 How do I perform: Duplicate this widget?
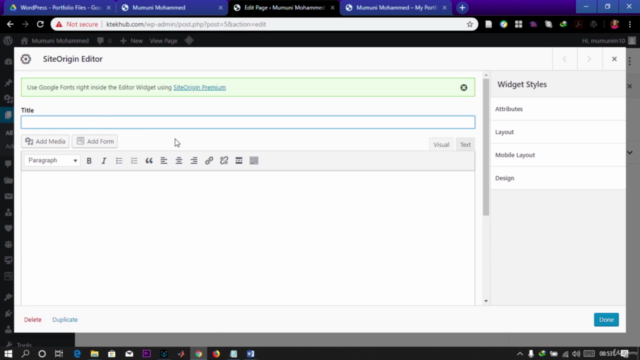(65, 320)
